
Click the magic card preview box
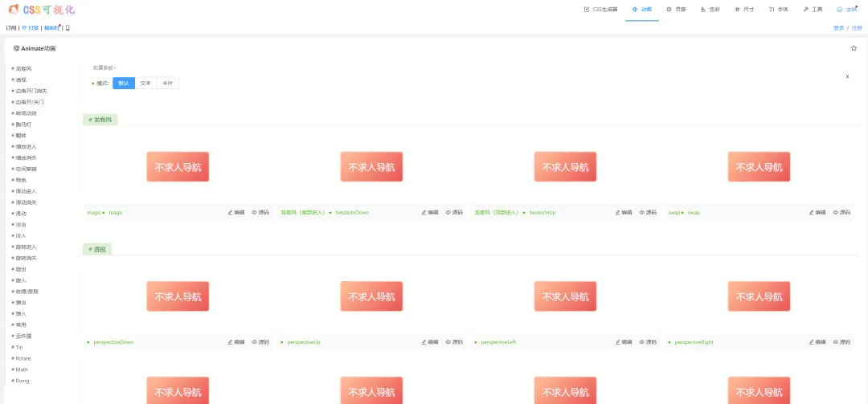coord(178,166)
